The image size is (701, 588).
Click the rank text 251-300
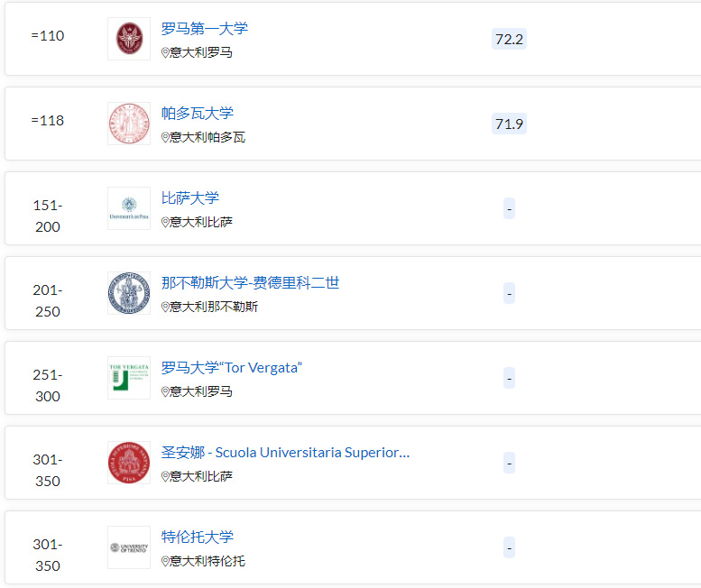(48, 386)
